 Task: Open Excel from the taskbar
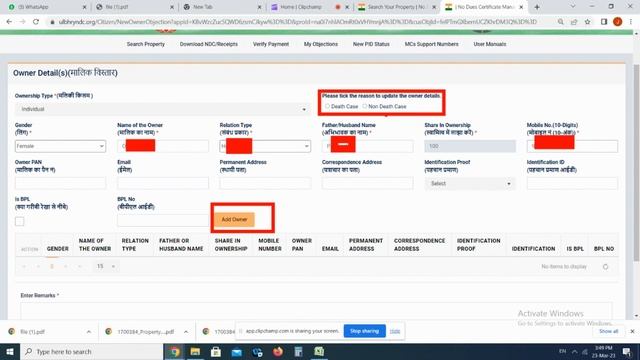pyautogui.click(x=319, y=351)
